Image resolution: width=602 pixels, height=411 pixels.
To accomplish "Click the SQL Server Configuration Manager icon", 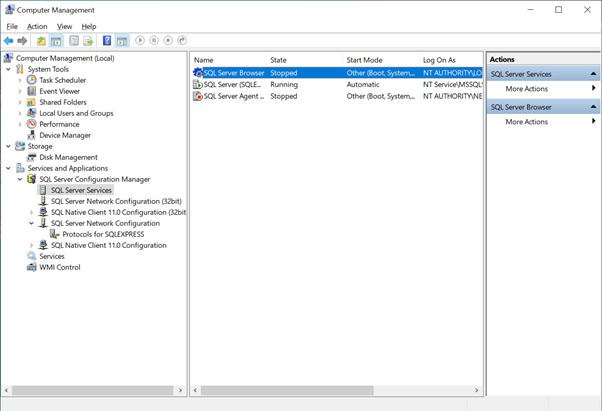I will tap(31, 179).
